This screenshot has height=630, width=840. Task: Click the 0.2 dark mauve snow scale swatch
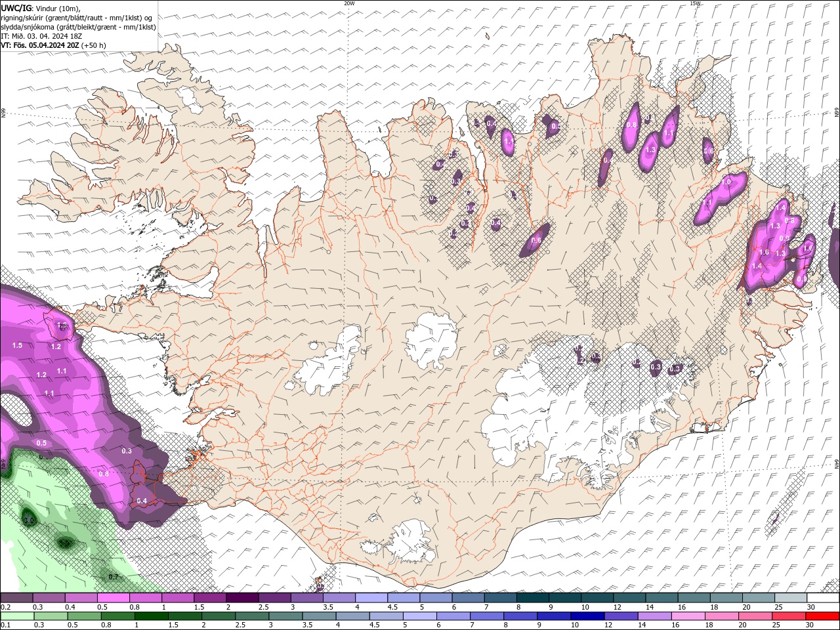click(16, 598)
